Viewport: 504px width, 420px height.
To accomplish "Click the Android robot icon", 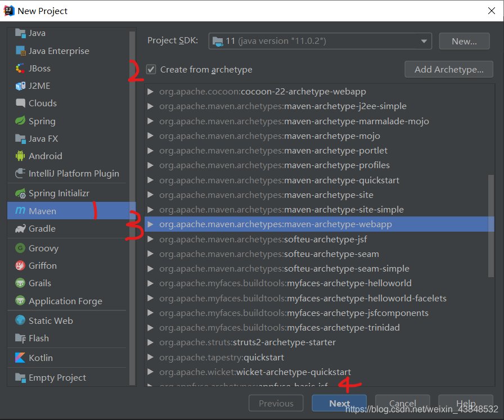I will point(20,156).
